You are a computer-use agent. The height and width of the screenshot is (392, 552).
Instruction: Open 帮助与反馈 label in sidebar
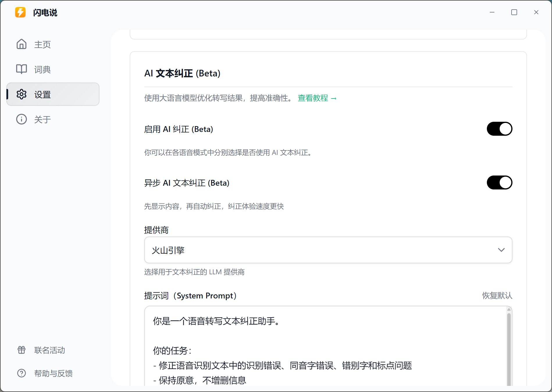point(54,373)
